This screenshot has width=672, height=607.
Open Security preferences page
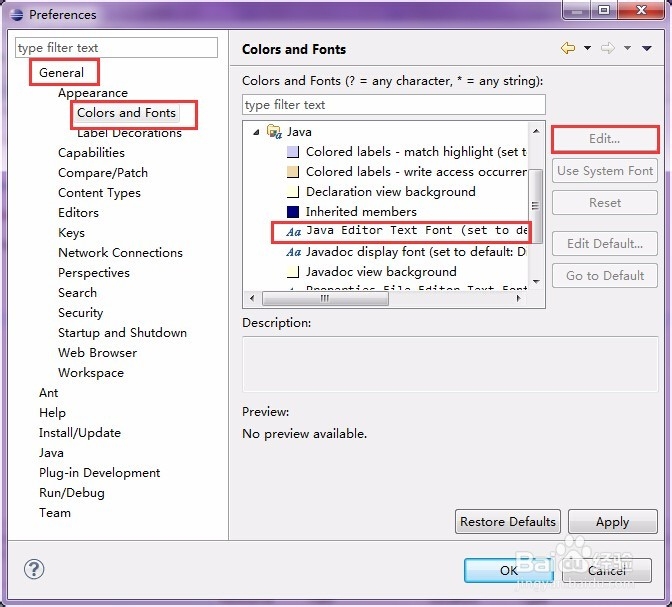click(81, 313)
